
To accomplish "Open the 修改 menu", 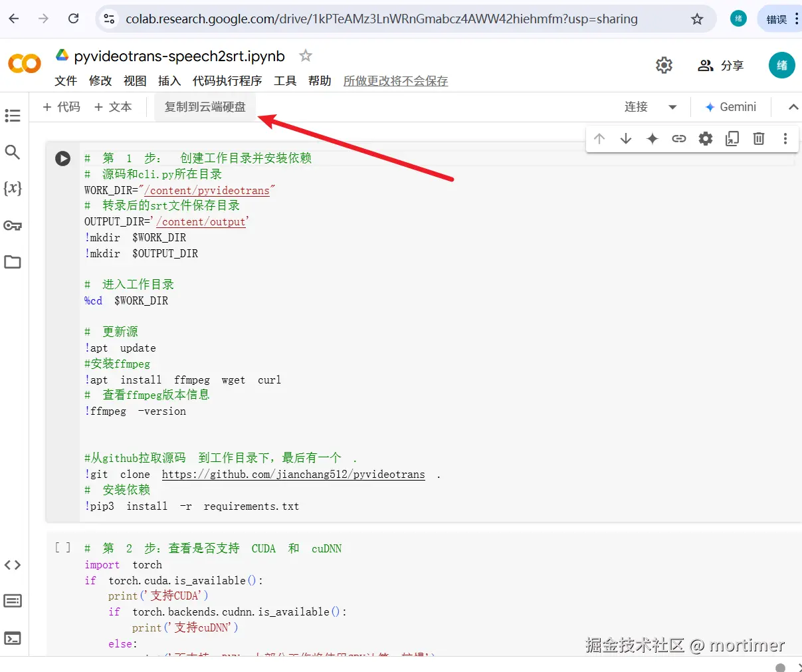I will pyautogui.click(x=100, y=81).
